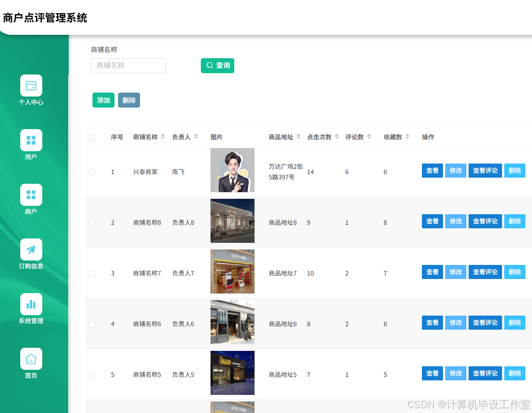Check the checkbox for row 商铺名称6
This screenshot has height=413, width=532.
pos(92,324)
